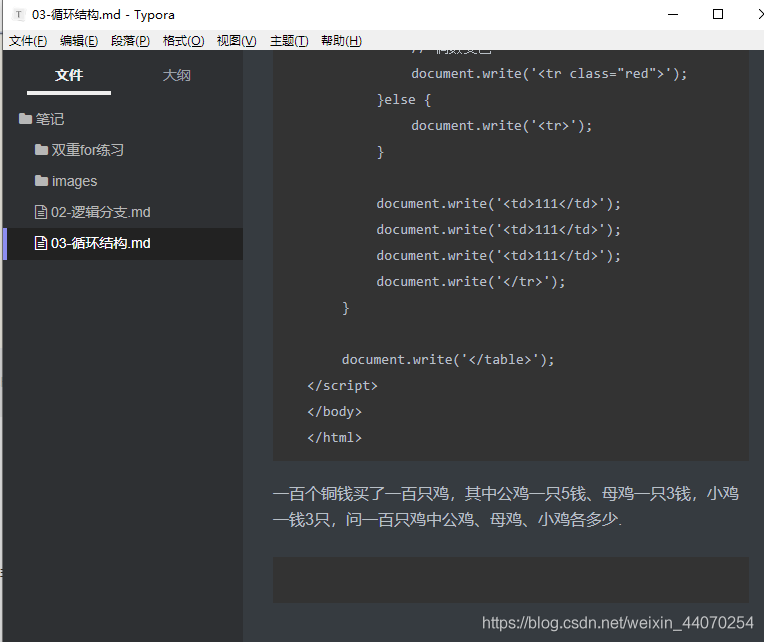Click the paragraph starting 一百个铜钱买了一百只鸡
Image resolution: width=764 pixels, height=642 pixels.
pyautogui.click(x=506, y=507)
